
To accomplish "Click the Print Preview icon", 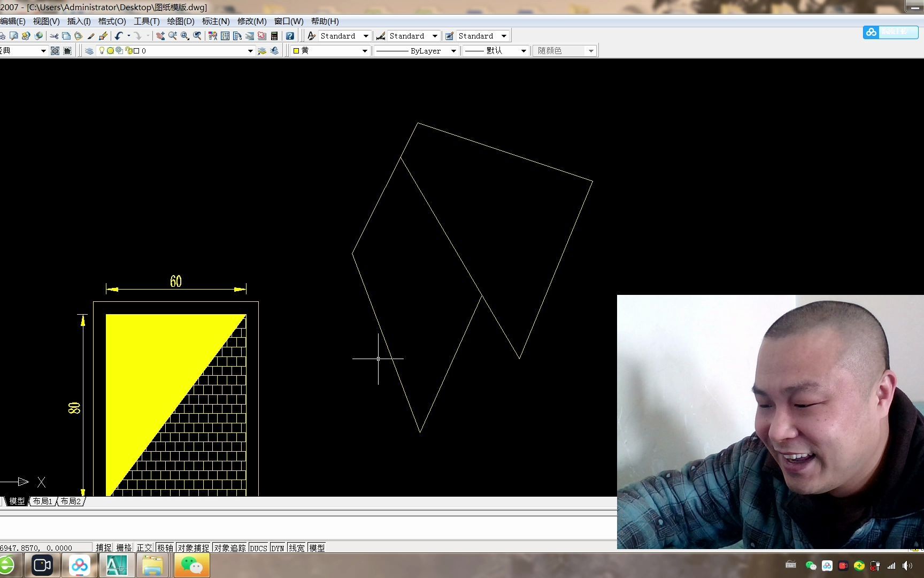I will point(14,36).
